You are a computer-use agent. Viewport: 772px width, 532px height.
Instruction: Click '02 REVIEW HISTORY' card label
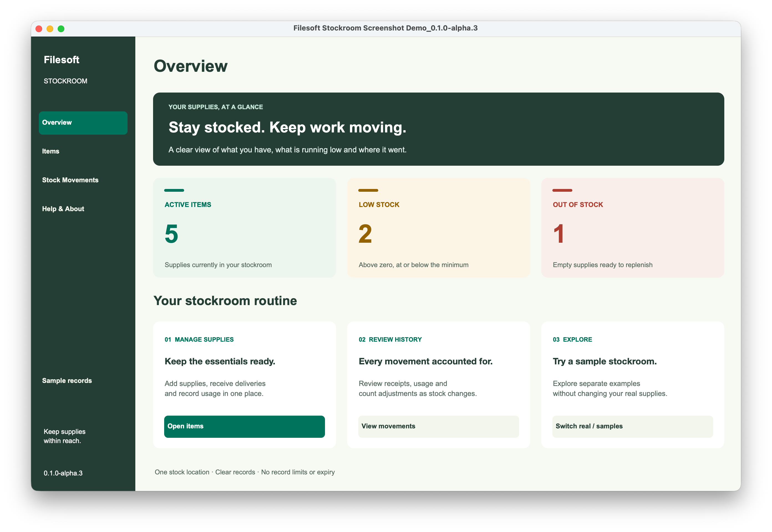tap(390, 339)
